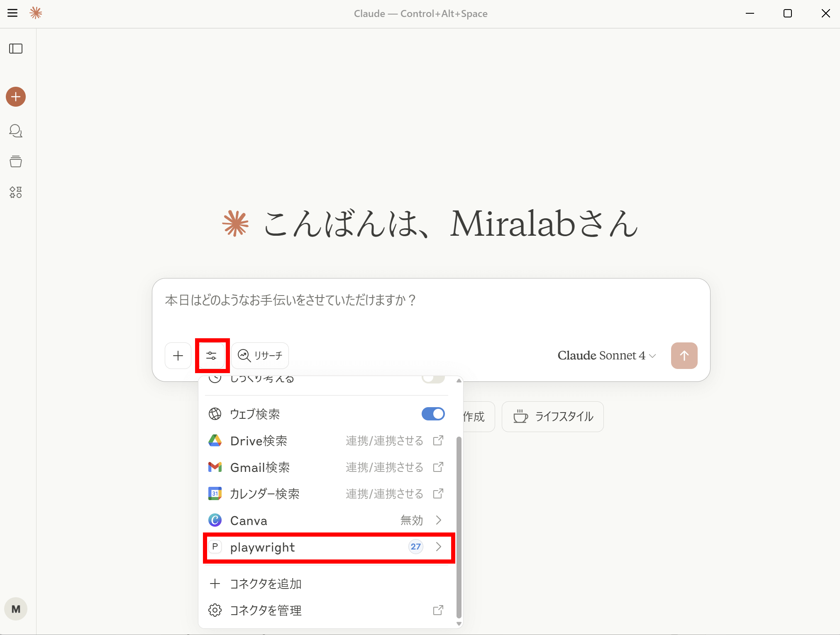Click 連携/連携させる for カレンダー検索
Image resolution: width=840 pixels, height=635 pixels.
click(x=384, y=493)
